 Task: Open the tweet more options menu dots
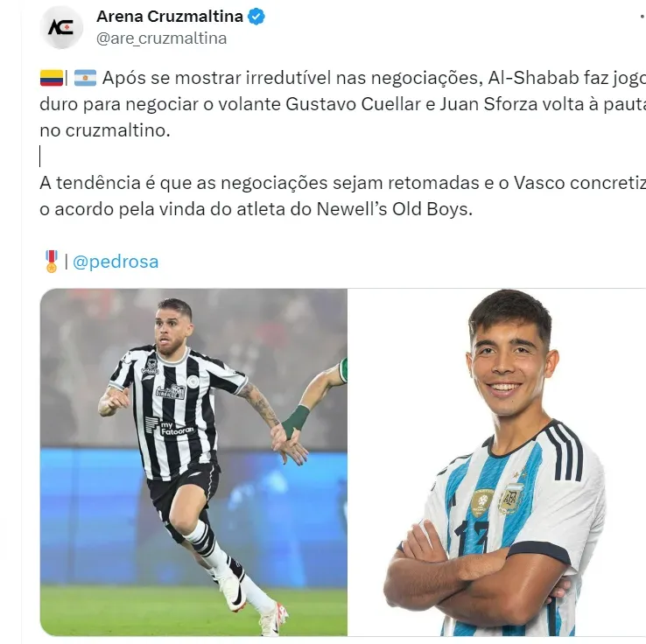(x=642, y=17)
